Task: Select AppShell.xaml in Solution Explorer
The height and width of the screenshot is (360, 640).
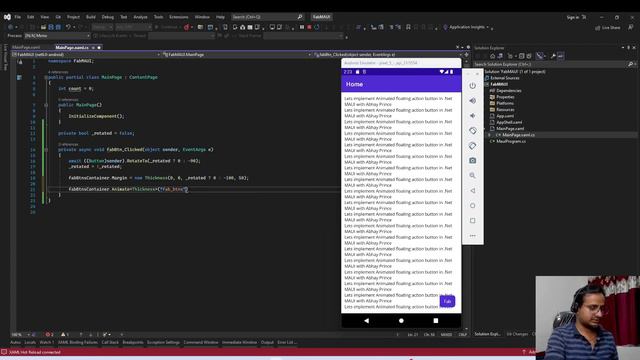Action: 509,122
